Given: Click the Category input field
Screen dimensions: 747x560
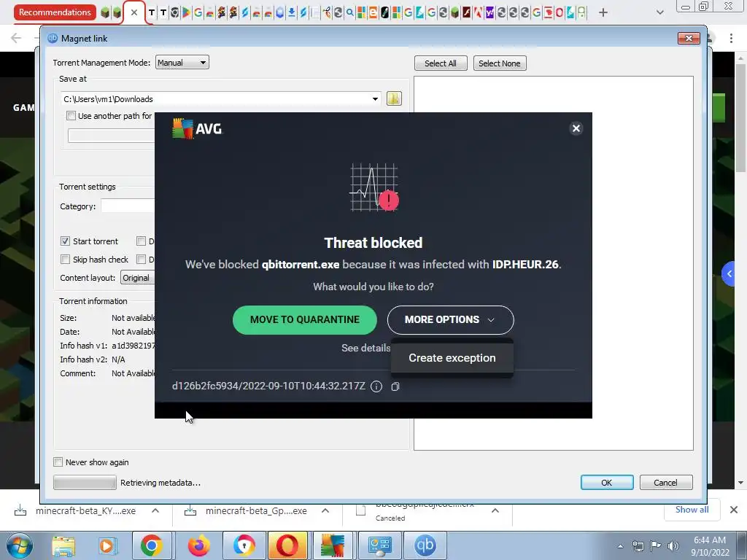Looking at the screenshot, I should click(128, 206).
